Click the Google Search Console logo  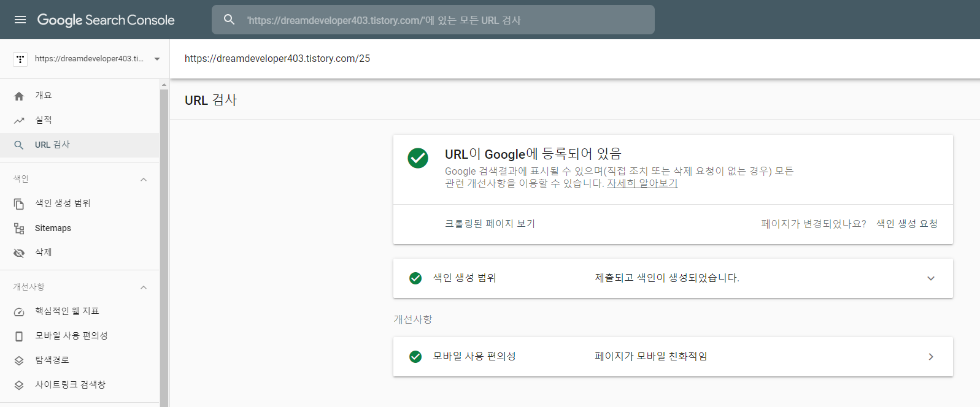tap(106, 20)
